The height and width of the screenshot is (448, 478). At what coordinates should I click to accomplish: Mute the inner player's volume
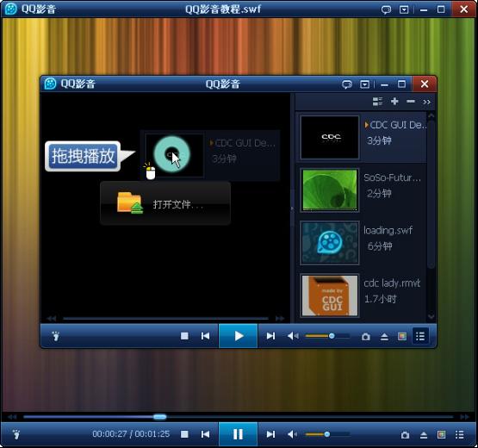coord(293,336)
